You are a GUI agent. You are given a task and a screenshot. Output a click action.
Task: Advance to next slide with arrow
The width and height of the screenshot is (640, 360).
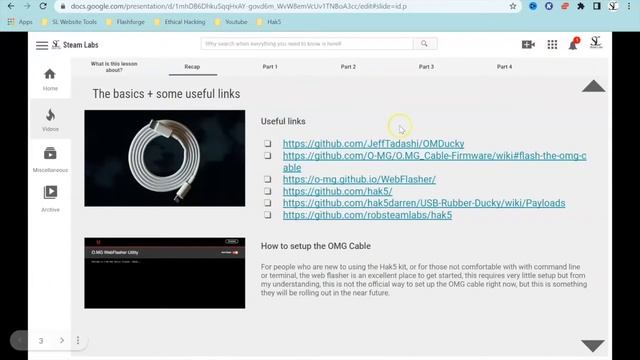[62, 340]
